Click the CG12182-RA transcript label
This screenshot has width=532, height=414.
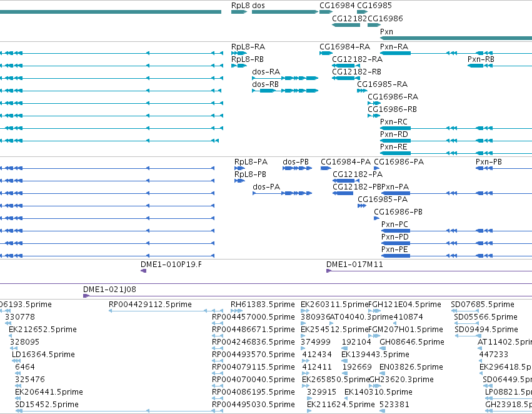[357, 59]
